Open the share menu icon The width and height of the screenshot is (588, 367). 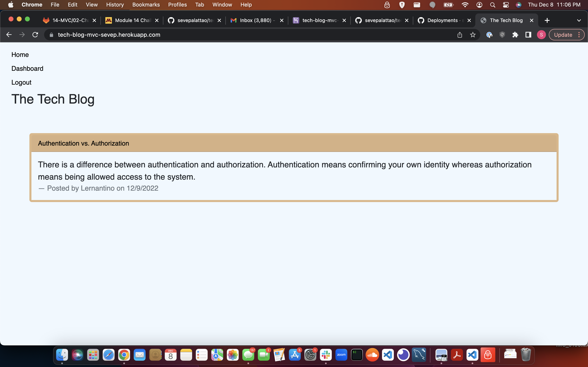pyautogui.click(x=459, y=35)
